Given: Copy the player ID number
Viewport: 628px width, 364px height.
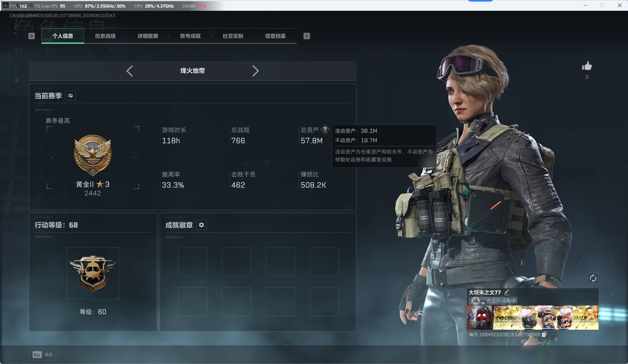Looking at the screenshot, I should (544, 334).
